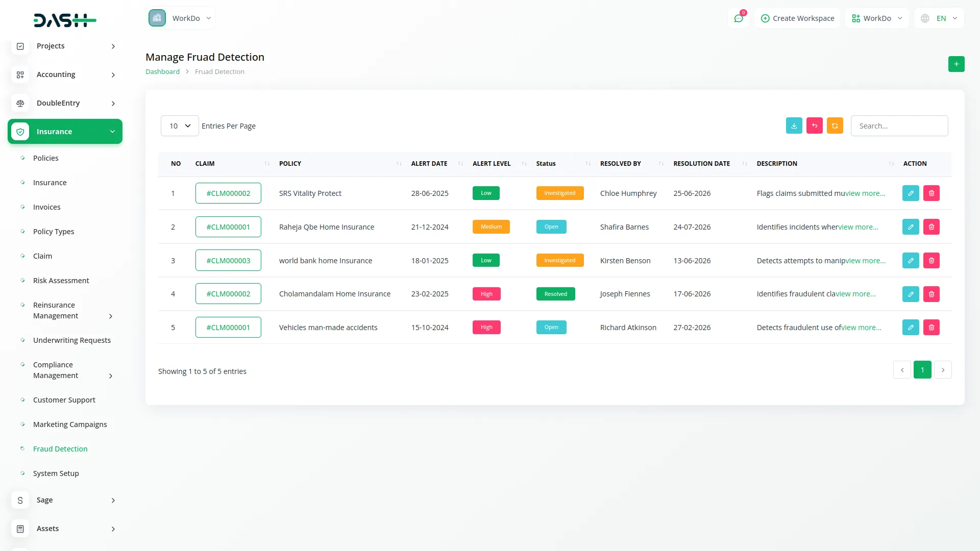980x551 pixels.
Task: Click the Investigated status badge on row 1
Action: 560,193
